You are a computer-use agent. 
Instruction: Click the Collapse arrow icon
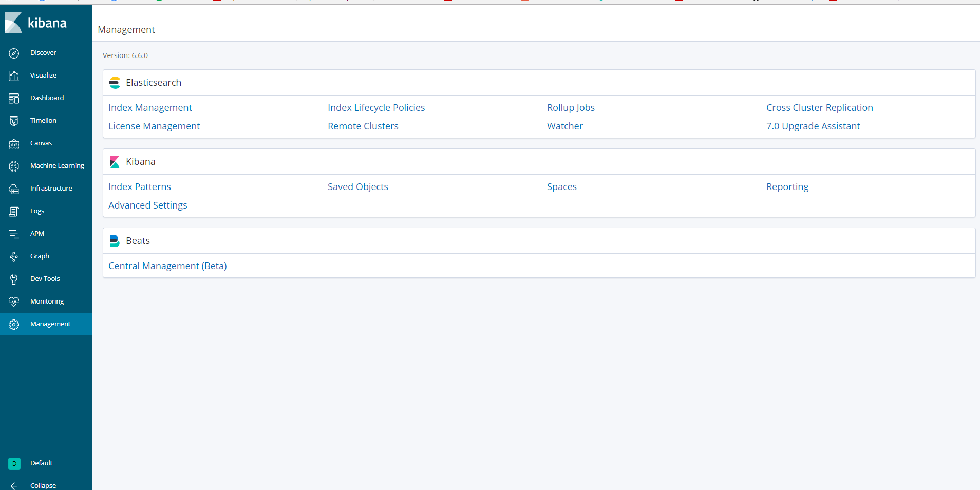[x=14, y=486]
